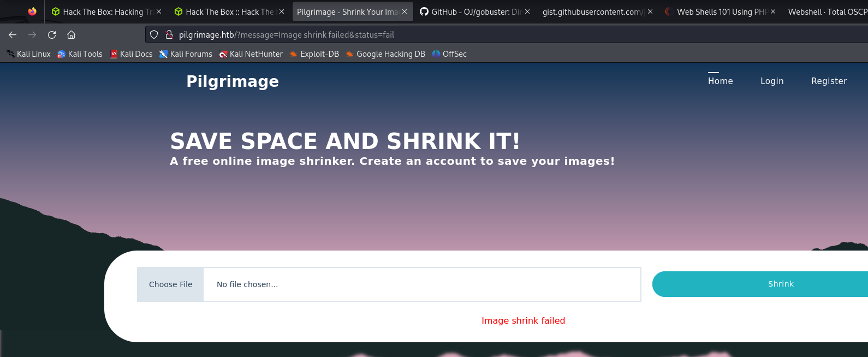The width and height of the screenshot is (868, 357).
Task: Open the Firefox icon at top left
Action: (x=32, y=11)
